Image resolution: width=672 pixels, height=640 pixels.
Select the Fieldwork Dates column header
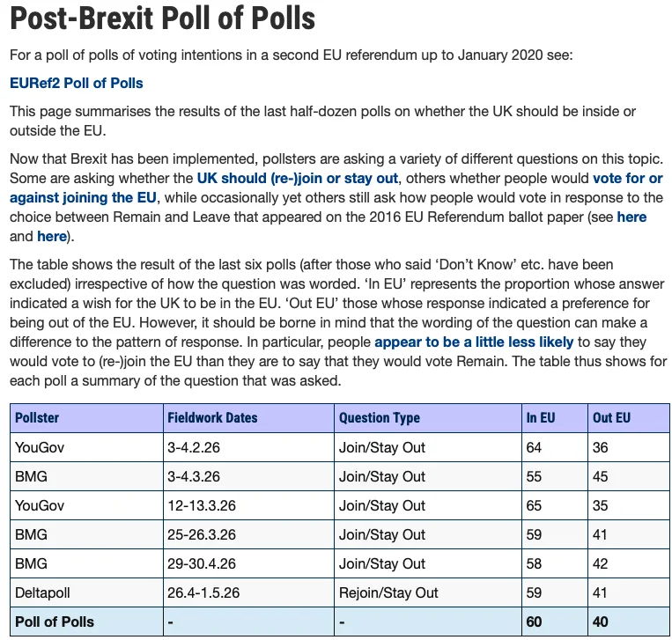click(x=248, y=417)
